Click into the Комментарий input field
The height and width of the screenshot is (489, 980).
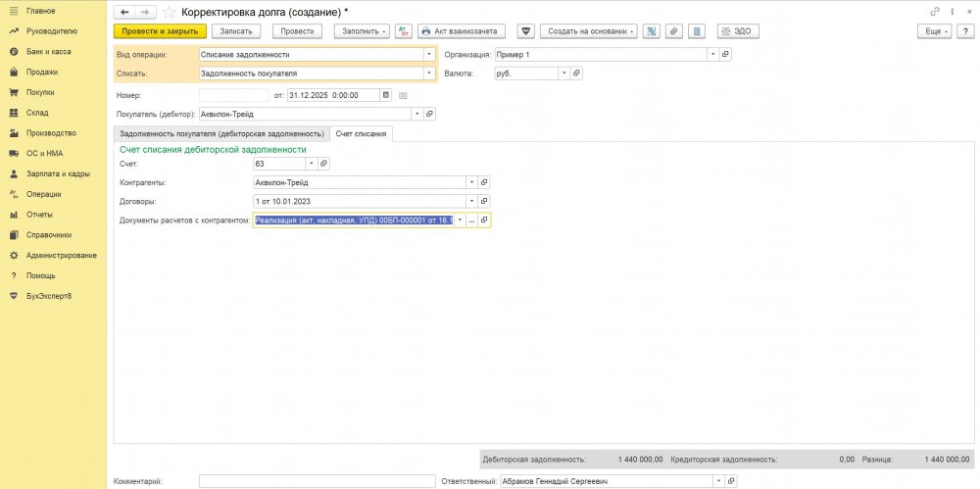point(316,481)
